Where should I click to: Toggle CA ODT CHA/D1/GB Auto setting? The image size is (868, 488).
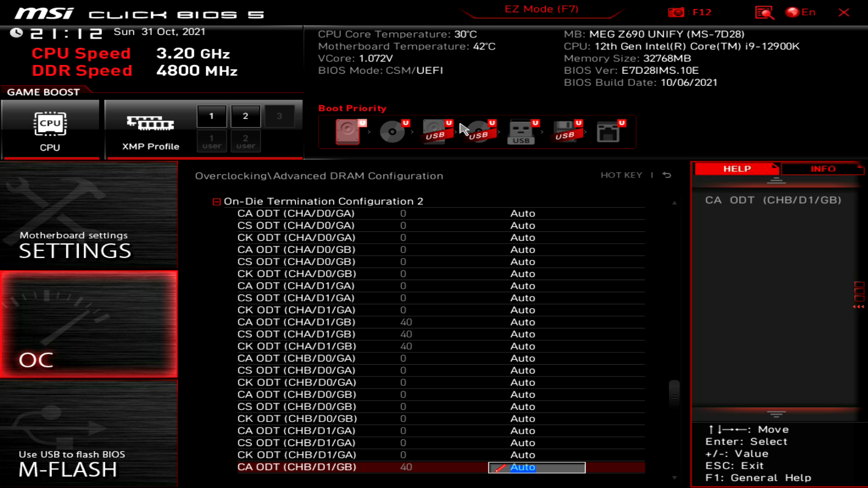point(523,322)
